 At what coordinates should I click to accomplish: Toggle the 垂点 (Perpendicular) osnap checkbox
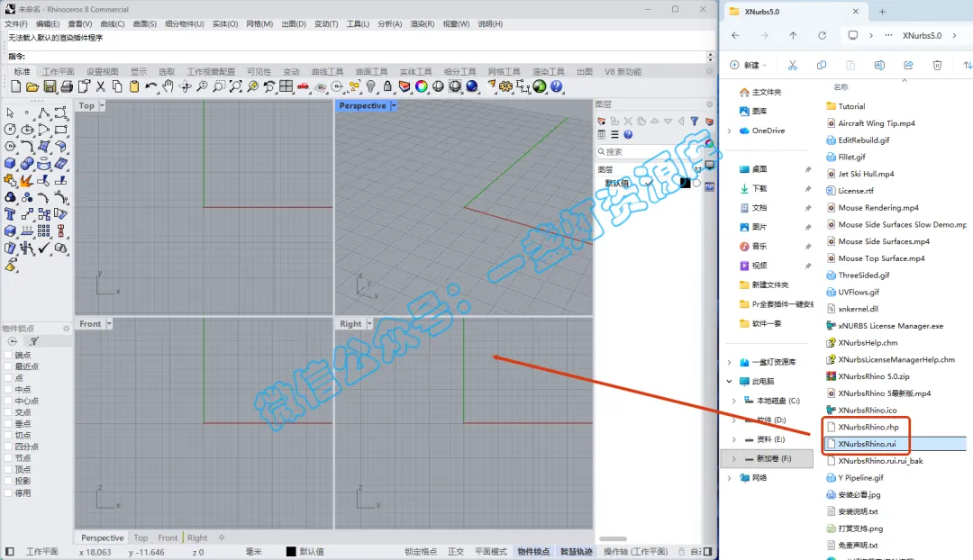8,423
